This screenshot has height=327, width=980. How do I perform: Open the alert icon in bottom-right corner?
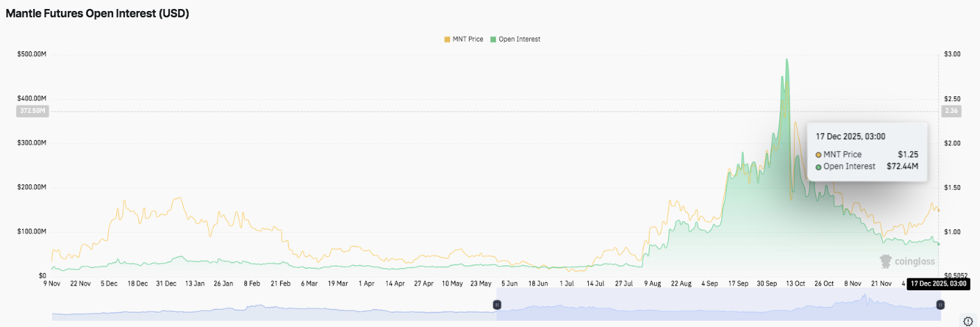(968, 320)
